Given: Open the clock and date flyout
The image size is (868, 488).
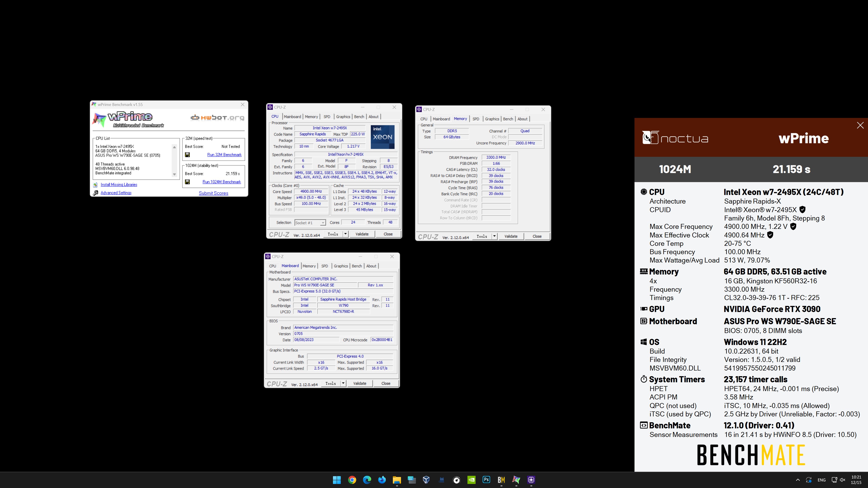Looking at the screenshot, I should 856,480.
